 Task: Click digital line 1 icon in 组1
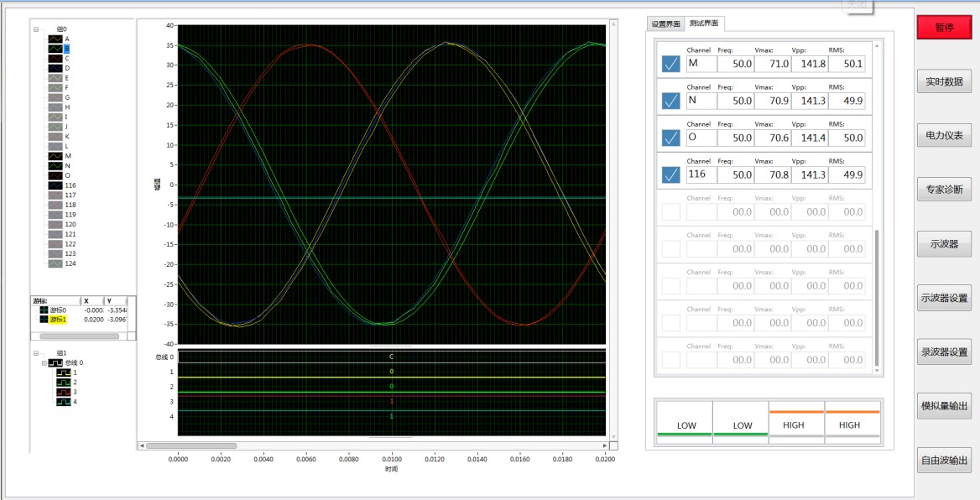tap(64, 372)
